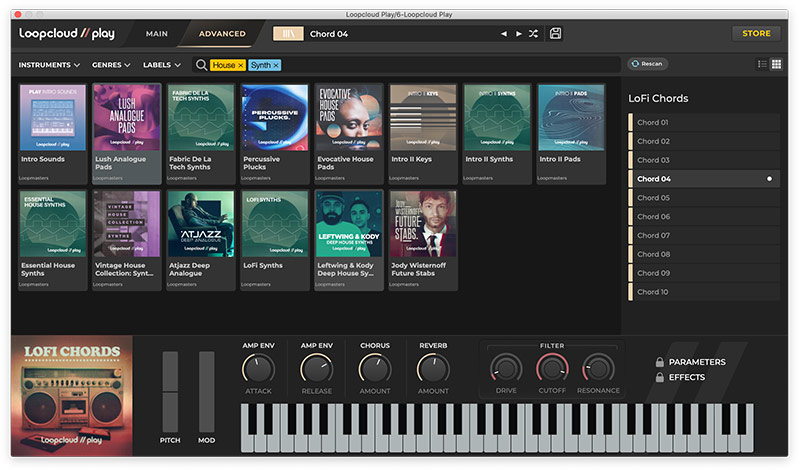Shuffle to a random preset

coord(533,34)
